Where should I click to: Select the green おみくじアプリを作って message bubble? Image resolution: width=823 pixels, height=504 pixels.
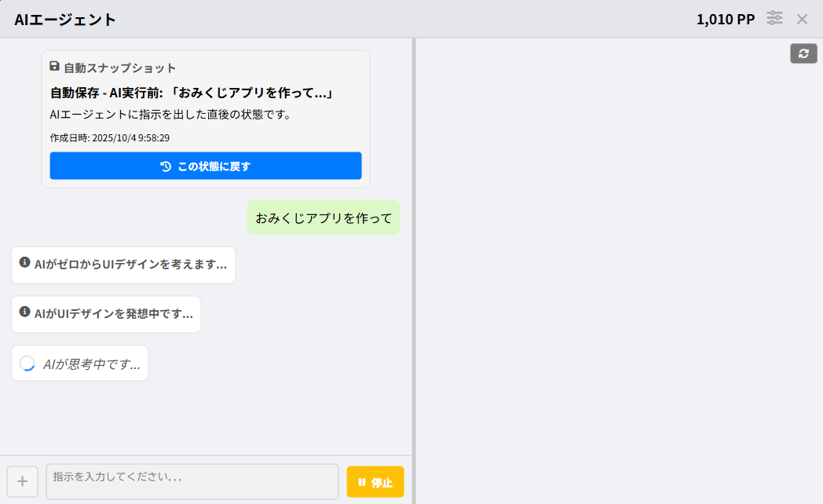point(324,217)
